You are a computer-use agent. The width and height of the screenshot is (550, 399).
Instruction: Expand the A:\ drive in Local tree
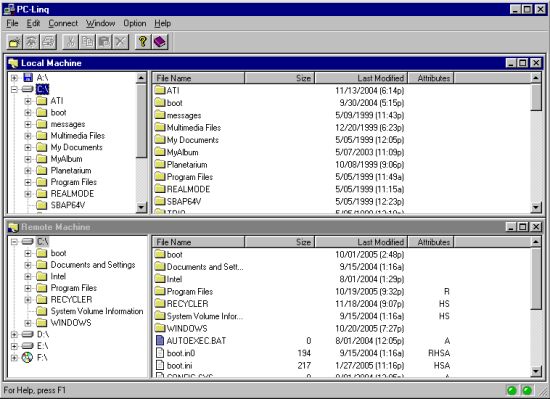tap(14, 77)
